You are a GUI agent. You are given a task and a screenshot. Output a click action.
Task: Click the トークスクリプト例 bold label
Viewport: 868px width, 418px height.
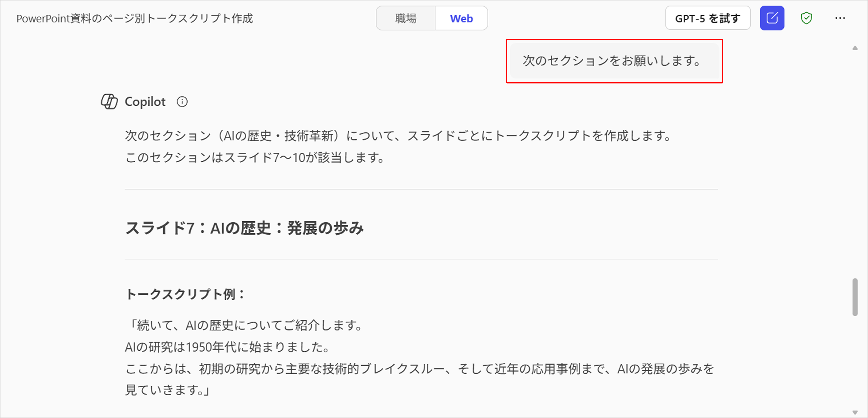click(185, 294)
